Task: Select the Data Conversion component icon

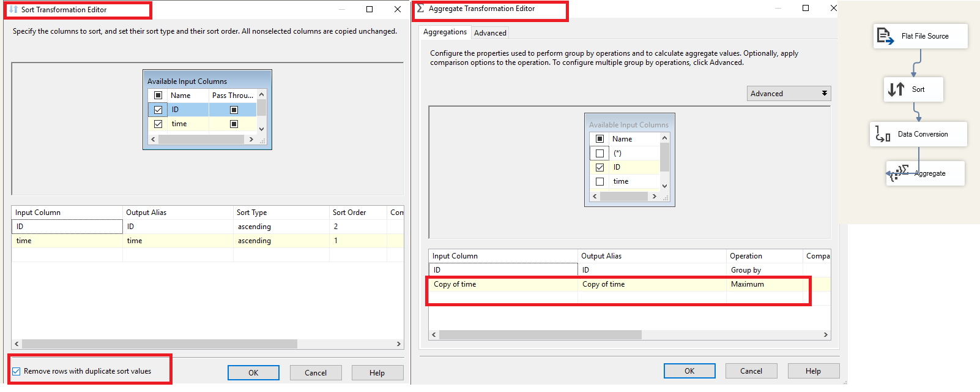Action: click(882, 134)
